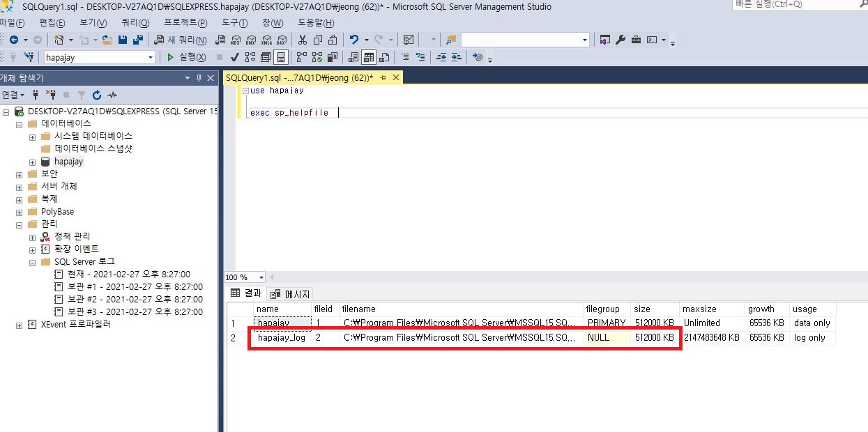Viewport: 868px width, 432px height.
Task: Click the find in files icon
Action: click(x=450, y=40)
